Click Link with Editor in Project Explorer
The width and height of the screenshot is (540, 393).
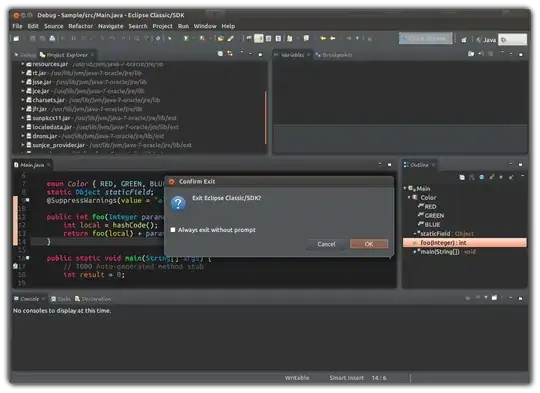pos(230,54)
